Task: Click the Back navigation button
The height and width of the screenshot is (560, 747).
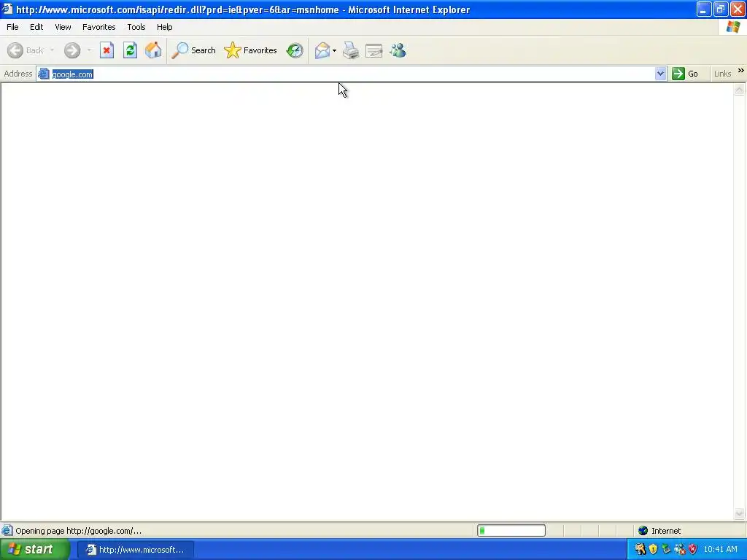Action: click(26, 50)
